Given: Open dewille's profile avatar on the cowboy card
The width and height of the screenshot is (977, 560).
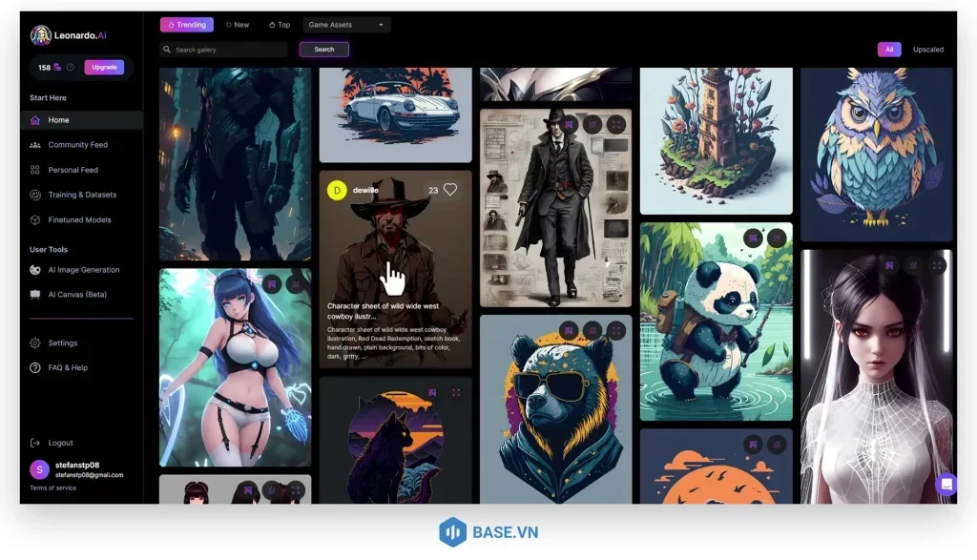Looking at the screenshot, I should (337, 190).
